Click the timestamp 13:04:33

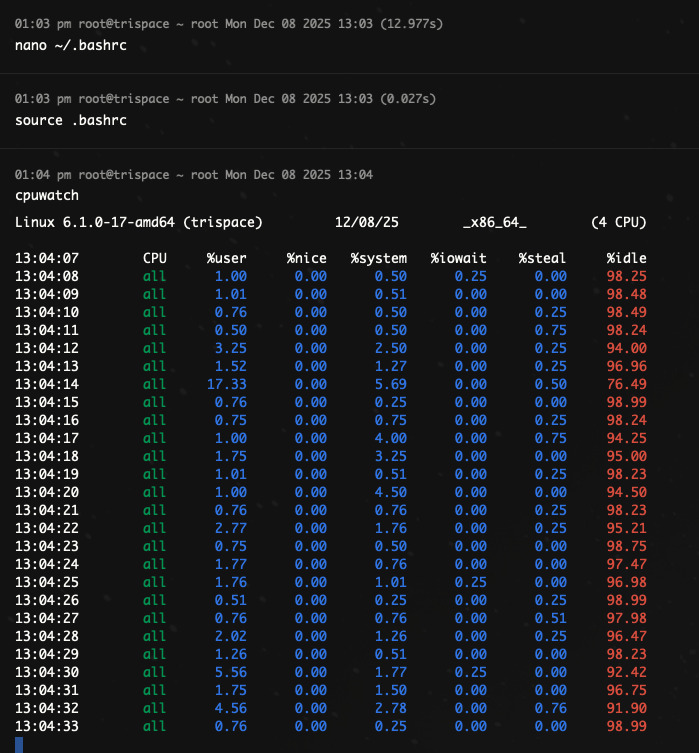[47, 726]
